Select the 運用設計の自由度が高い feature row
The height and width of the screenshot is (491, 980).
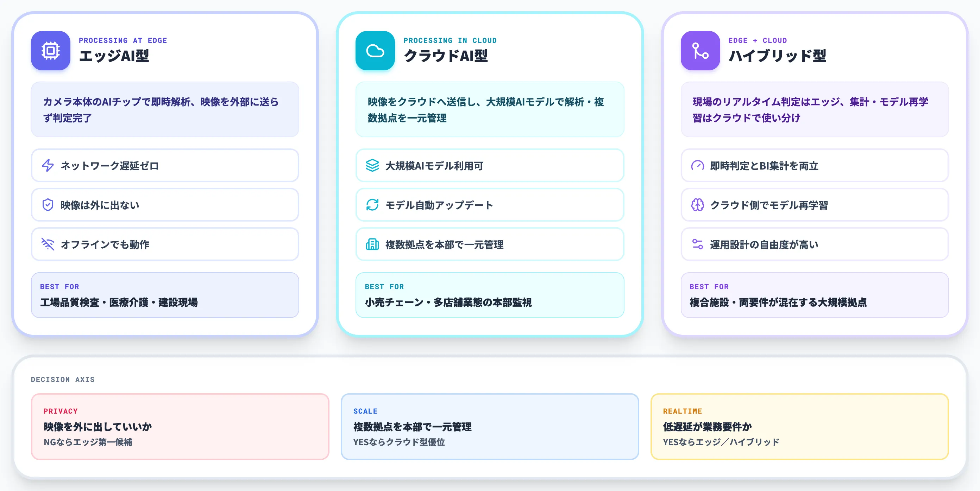(815, 244)
